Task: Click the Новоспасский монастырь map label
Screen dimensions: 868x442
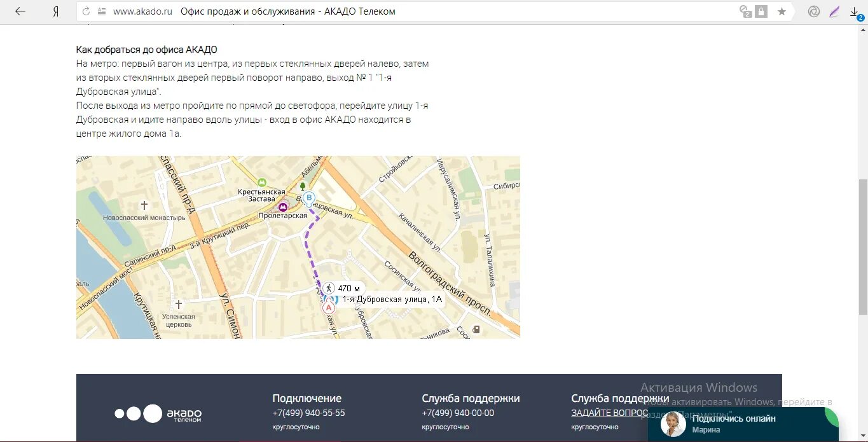Action: 144,218
